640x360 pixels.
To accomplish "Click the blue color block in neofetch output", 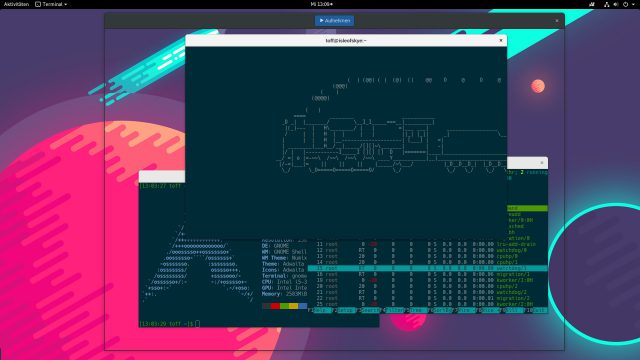I will pyautogui.click(x=302, y=306).
